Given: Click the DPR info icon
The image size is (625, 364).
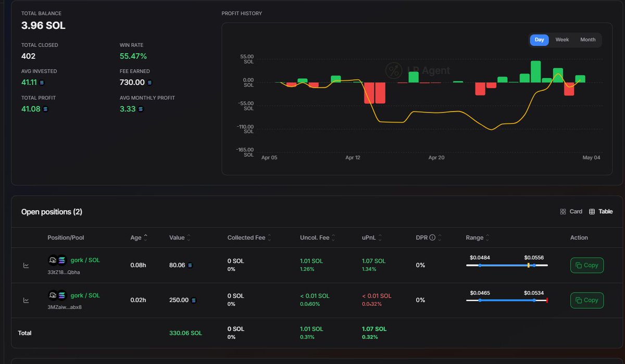Looking at the screenshot, I should tap(432, 237).
